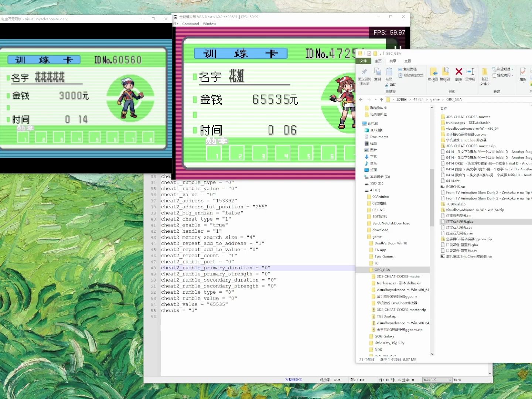Select SSD (D:) drive in navigation pane
Screen dimensions: 532x399
(x=374, y=183)
